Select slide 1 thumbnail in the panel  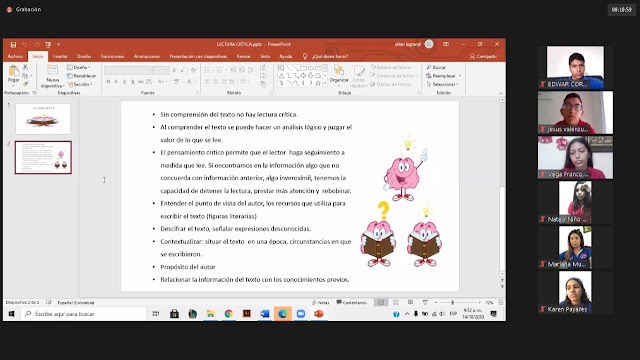[43, 119]
